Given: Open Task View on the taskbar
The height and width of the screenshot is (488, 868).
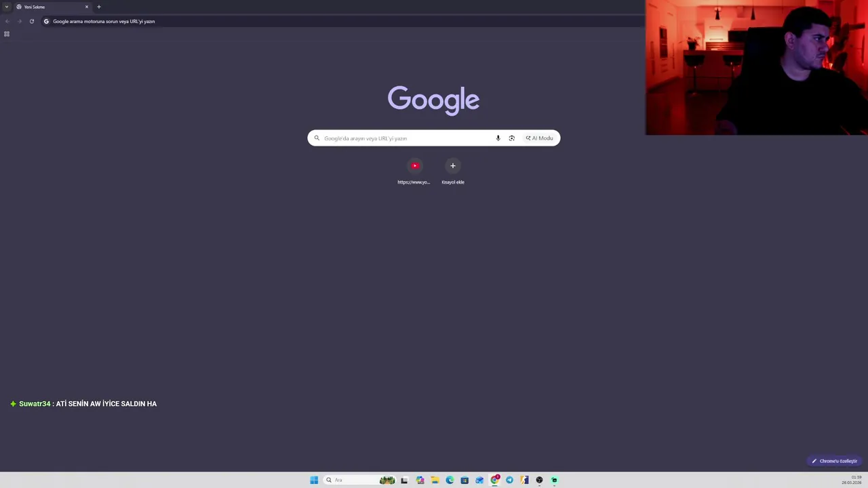Looking at the screenshot, I should click(404, 480).
